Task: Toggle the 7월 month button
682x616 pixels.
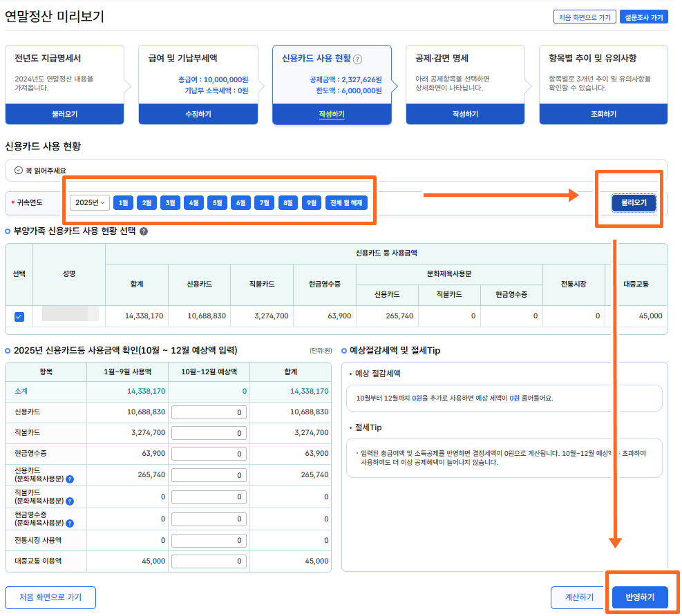Action: tap(264, 202)
